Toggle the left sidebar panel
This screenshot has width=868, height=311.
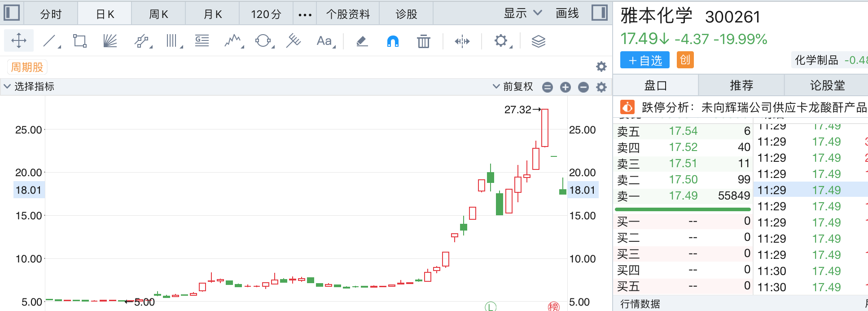tap(12, 13)
